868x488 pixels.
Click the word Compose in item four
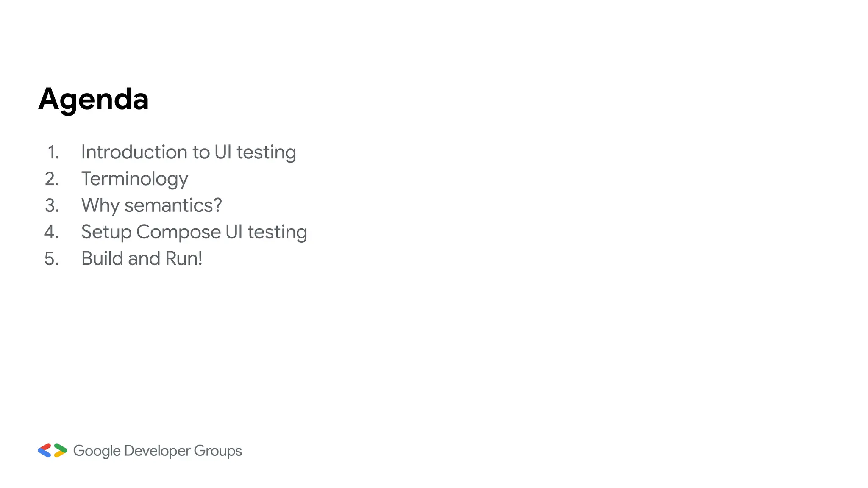click(x=178, y=232)
